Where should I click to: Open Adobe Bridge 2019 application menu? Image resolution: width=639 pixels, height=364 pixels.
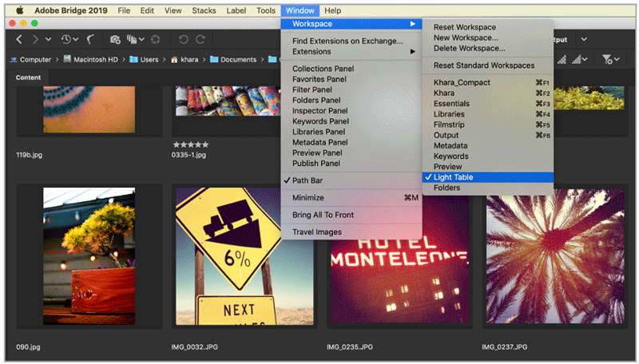point(71,10)
